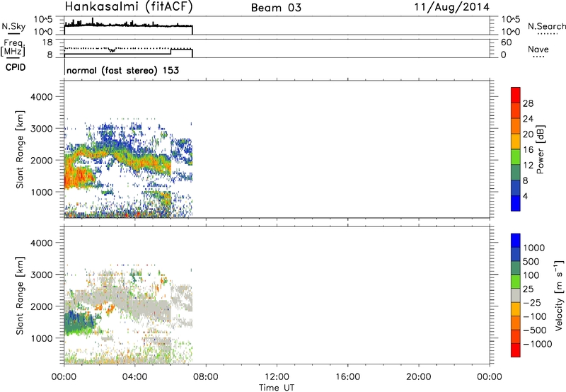Click the "08:00" time axis tick label
The height and width of the screenshot is (392, 566).
[206, 377]
